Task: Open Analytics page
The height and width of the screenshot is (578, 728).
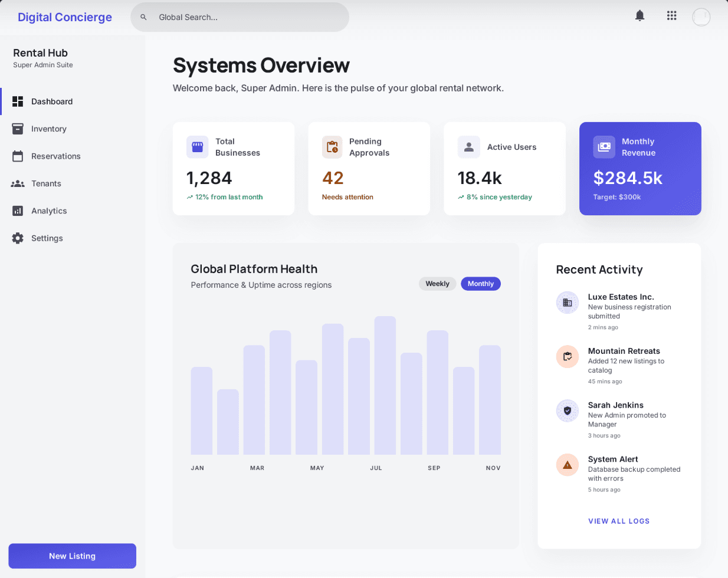Action: 73,211
